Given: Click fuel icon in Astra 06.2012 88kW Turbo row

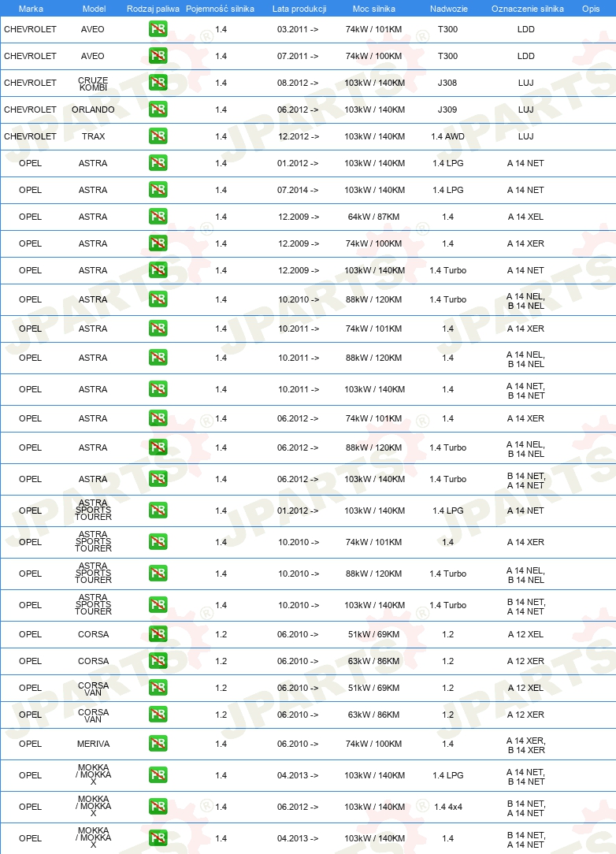Looking at the screenshot, I should click(158, 447).
